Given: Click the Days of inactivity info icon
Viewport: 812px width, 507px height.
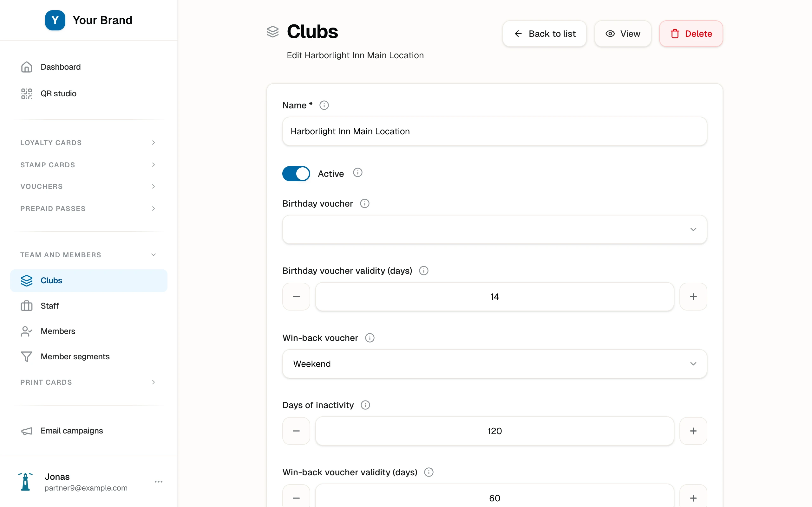Looking at the screenshot, I should 365,405.
